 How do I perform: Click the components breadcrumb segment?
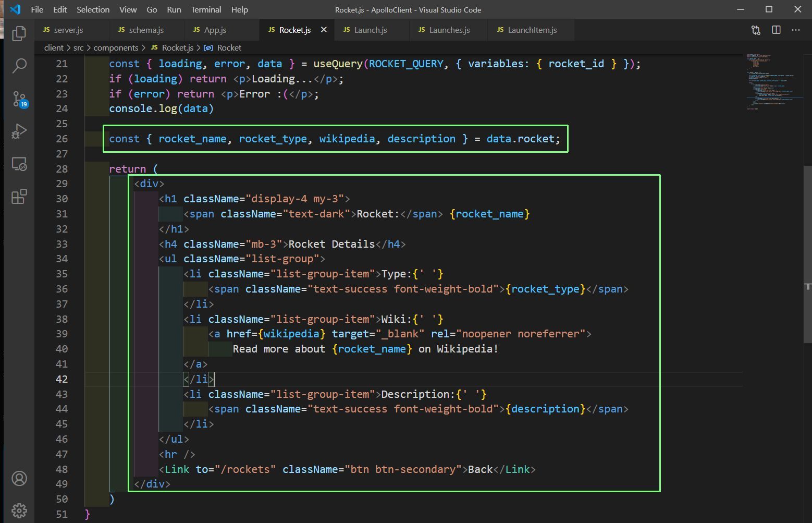coord(116,47)
